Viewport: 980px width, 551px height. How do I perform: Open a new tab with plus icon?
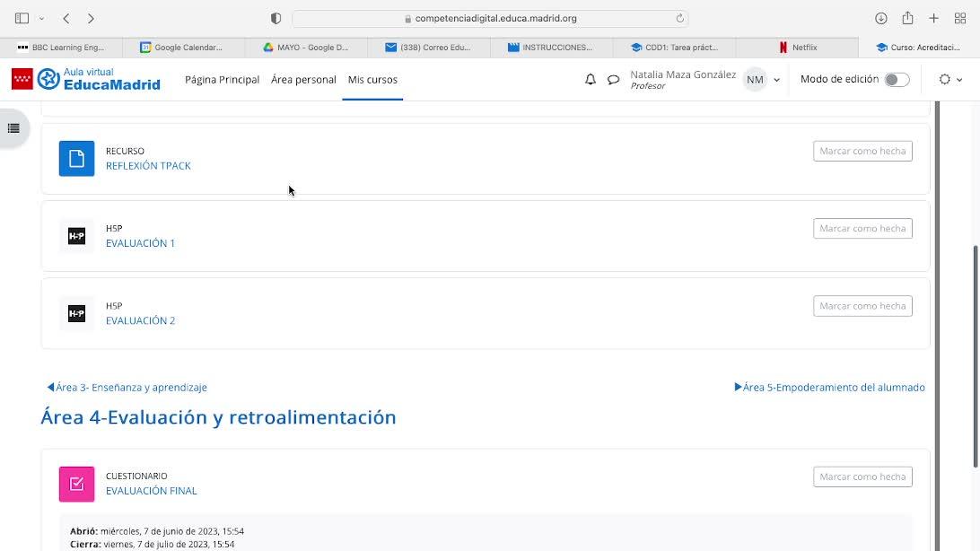tap(933, 18)
